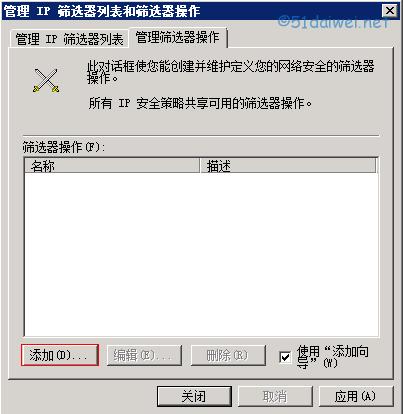
Task: Click the 所有 IP 安全策略 text line
Action: pos(200,103)
